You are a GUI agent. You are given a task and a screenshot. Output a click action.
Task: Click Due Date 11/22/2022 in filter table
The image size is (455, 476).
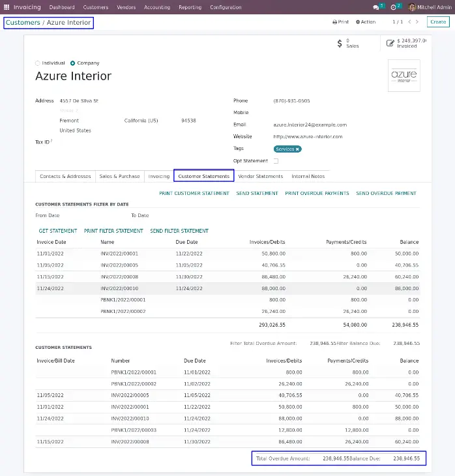(189, 254)
